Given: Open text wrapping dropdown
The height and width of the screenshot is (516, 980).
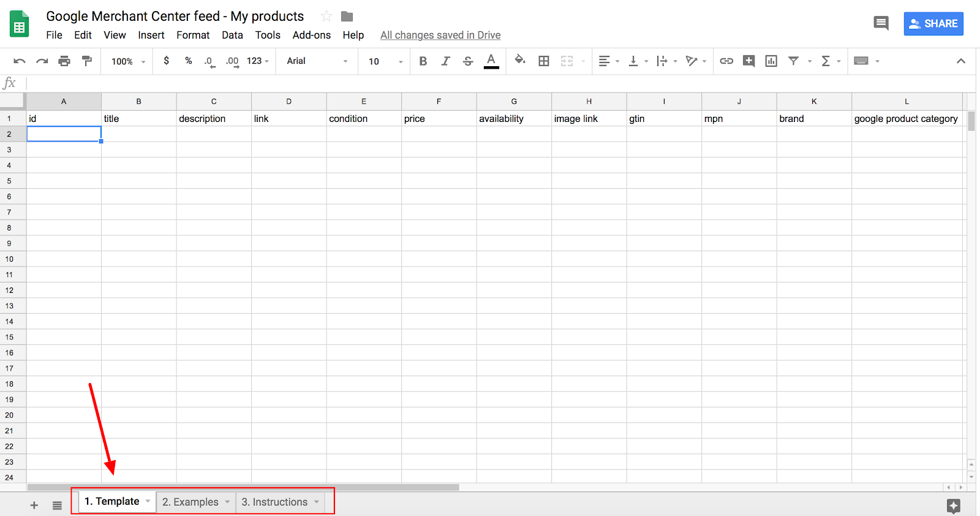Looking at the screenshot, I should click(666, 61).
